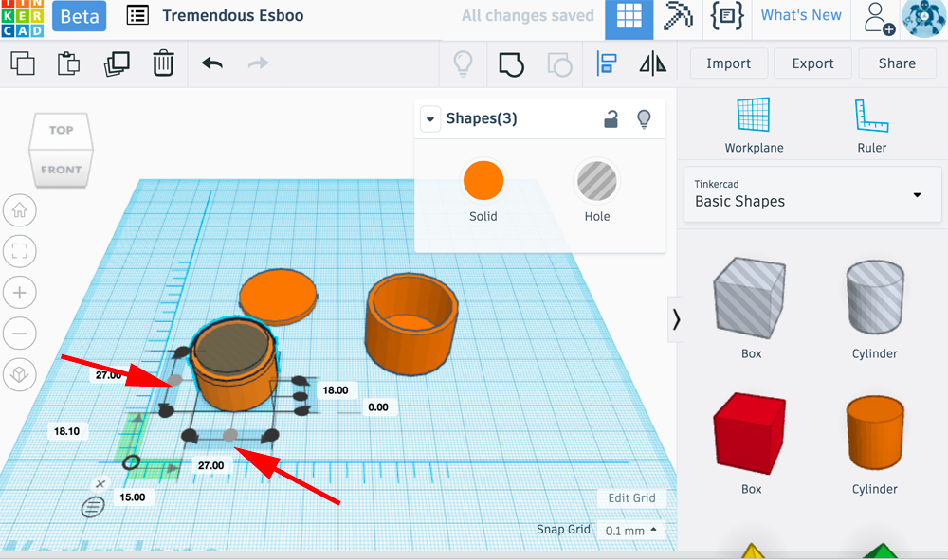Select the flat orange disc lid
The width and height of the screenshot is (948, 560).
tap(278, 296)
